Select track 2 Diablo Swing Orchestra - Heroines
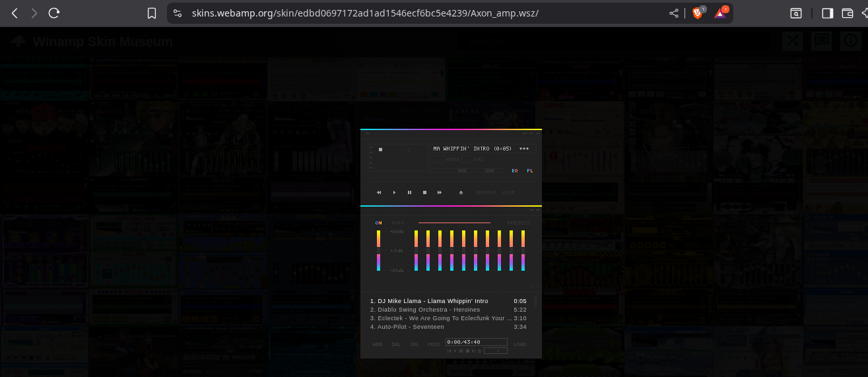 point(448,310)
